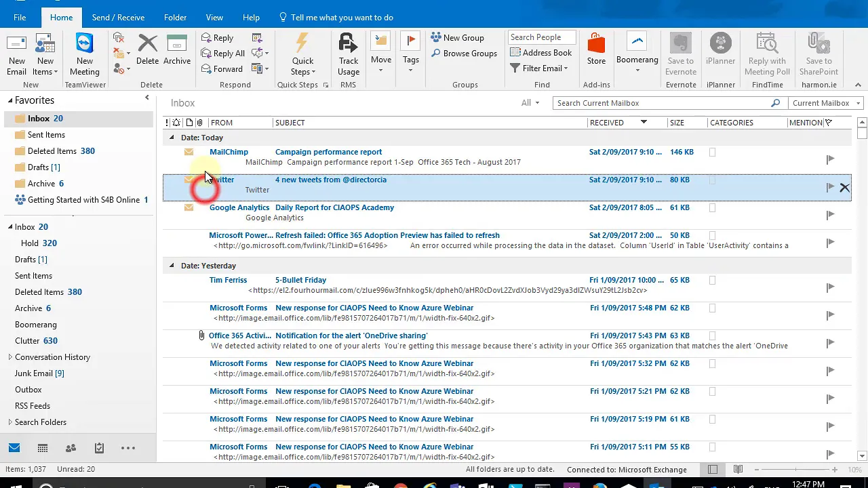Screen dimensions: 868x488
Task: Open the File menu
Action: pos(20,17)
